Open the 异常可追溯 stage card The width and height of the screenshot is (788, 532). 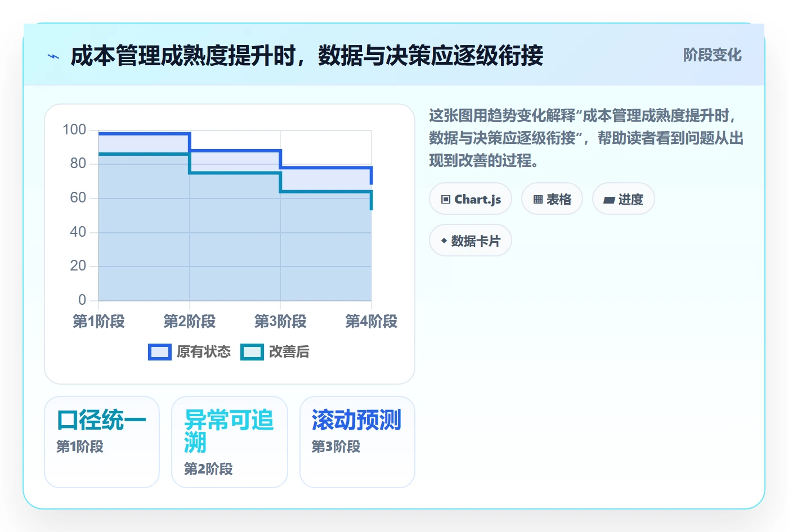point(230,442)
